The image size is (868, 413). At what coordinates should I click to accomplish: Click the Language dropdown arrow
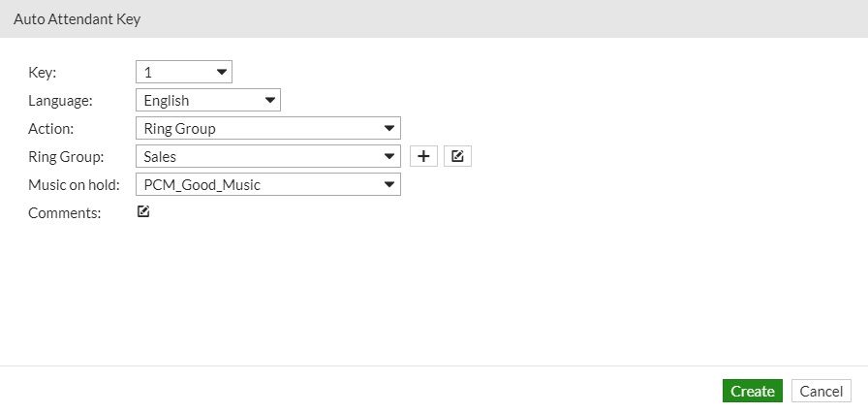[x=269, y=100]
